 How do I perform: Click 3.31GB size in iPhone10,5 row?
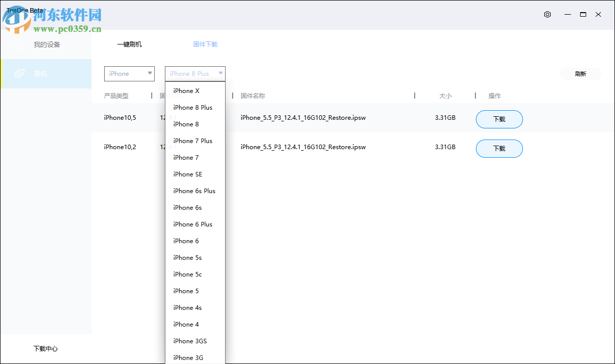coord(445,118)
